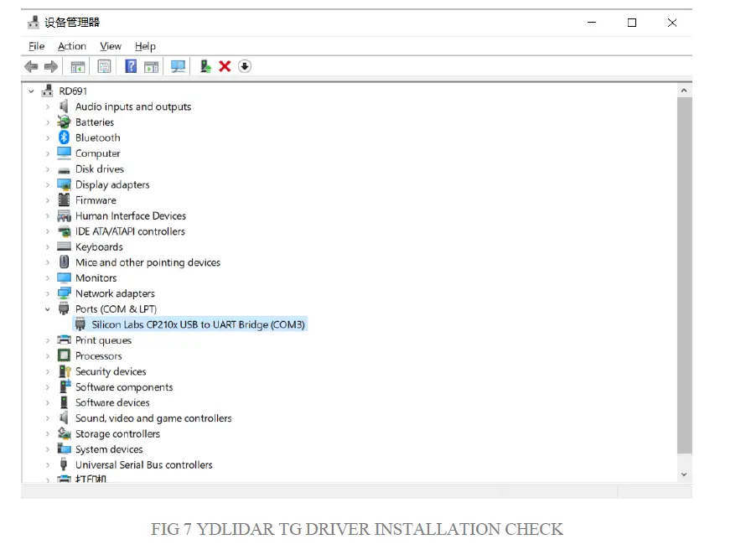Select Sound, video and game controllers
746x560 pixels.
coord(153,418)
